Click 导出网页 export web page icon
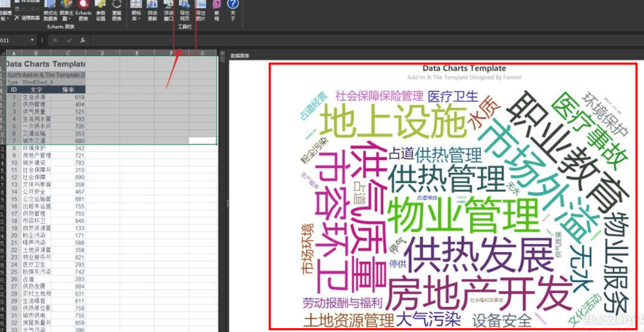 coord(184,10)
